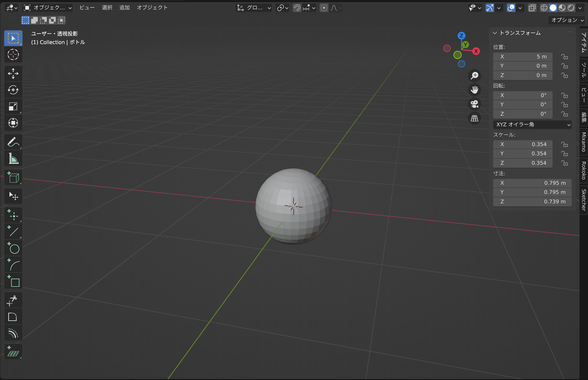The height and width of the screenshot is (380, 588).
Task: Click the add point sketch tool
Action: coord(13,215)
